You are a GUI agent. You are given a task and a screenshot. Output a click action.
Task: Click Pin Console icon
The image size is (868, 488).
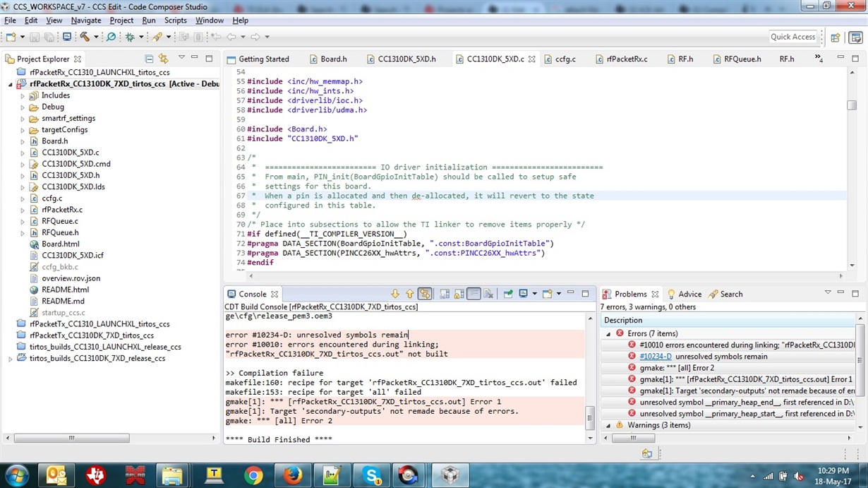(508, 294)
